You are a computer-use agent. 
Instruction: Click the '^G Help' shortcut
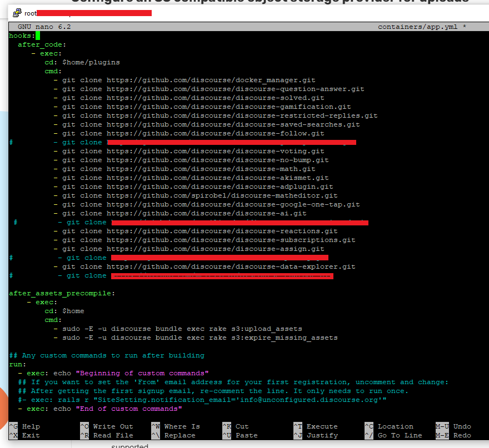click(x=24, y=426)
